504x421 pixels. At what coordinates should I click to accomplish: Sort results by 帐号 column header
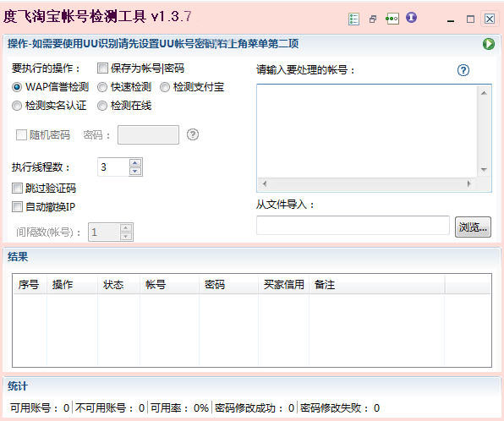click(170, 284)
